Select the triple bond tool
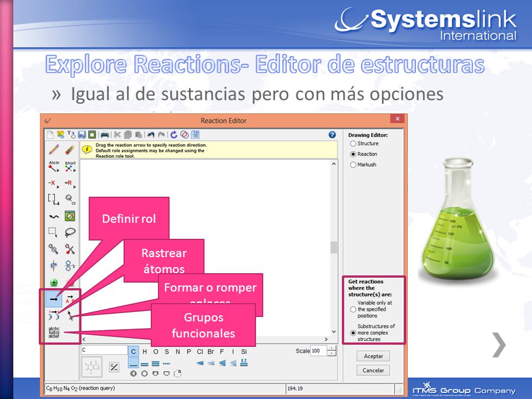Screen dimensions: 532x399 click(x=155, y=364)
